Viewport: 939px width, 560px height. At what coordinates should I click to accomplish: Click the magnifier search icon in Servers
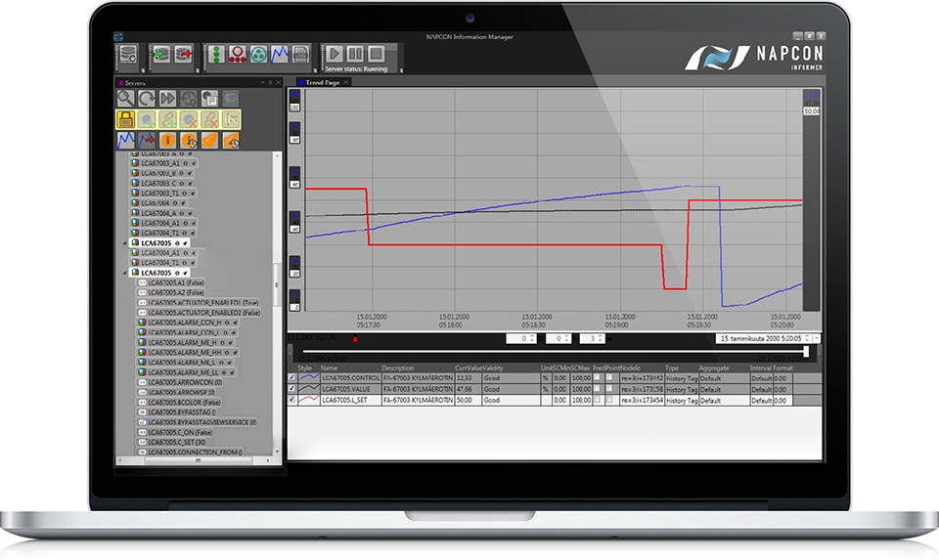pos(126,98)
